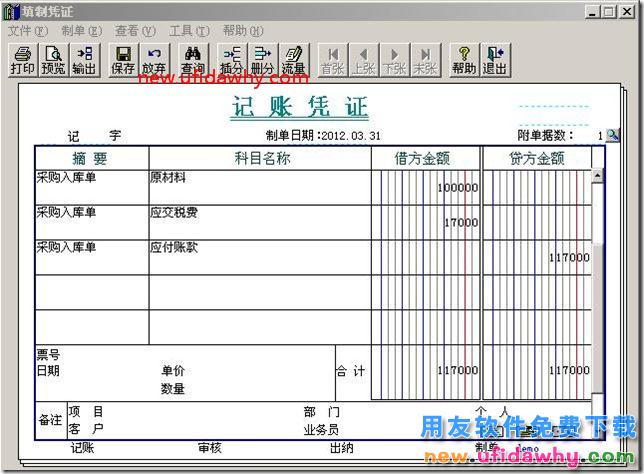644x474 pixels.
Task: Close the 填制凭证 window
Action: (x=627, y=12)
